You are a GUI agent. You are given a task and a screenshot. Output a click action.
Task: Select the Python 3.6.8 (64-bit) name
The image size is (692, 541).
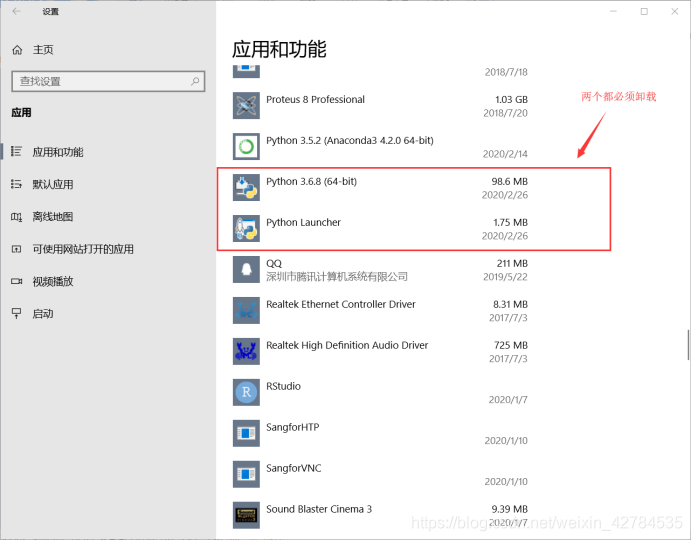(x=311, y=181)
